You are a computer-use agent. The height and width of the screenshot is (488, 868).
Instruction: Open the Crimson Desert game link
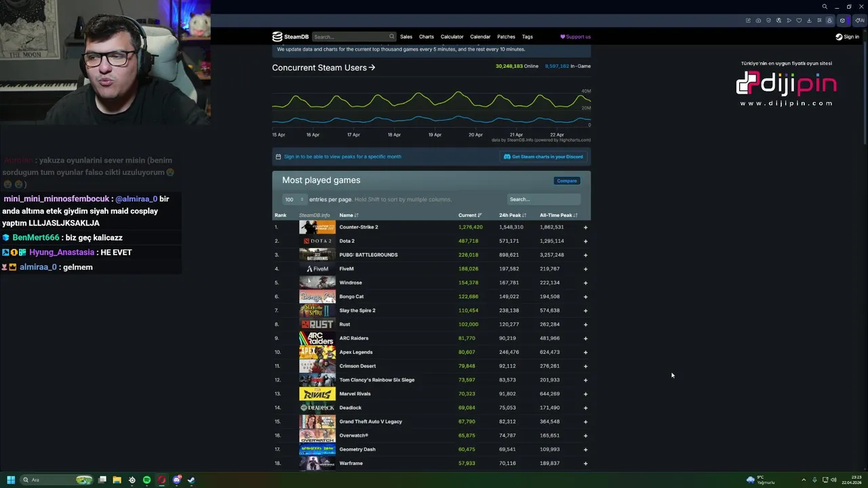click(x=357, y=366)
